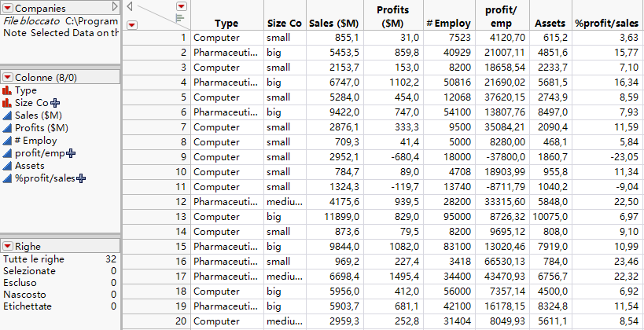Click the blue triangle icon beside Profits ($M)

[x=8, y=128]
